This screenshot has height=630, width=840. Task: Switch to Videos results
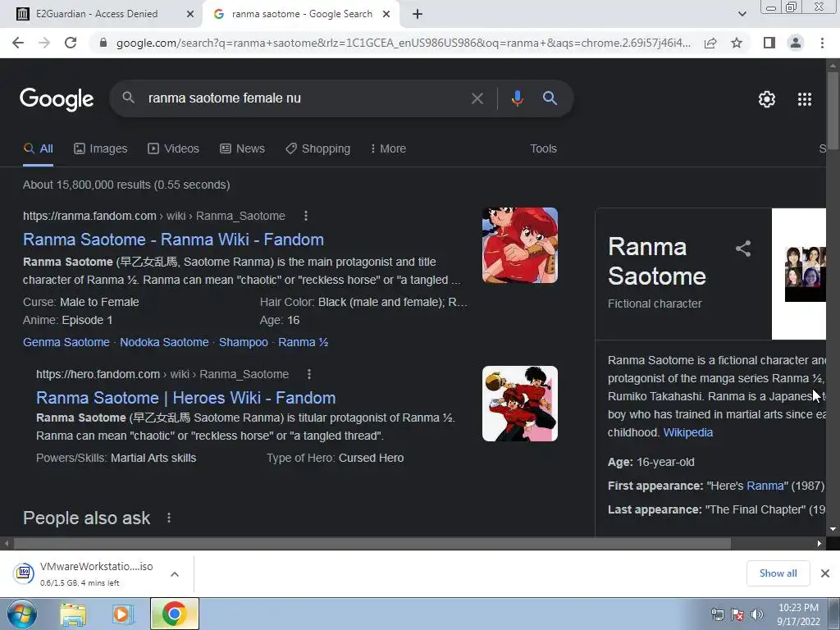pyautogui.click(x=174, y=149)
